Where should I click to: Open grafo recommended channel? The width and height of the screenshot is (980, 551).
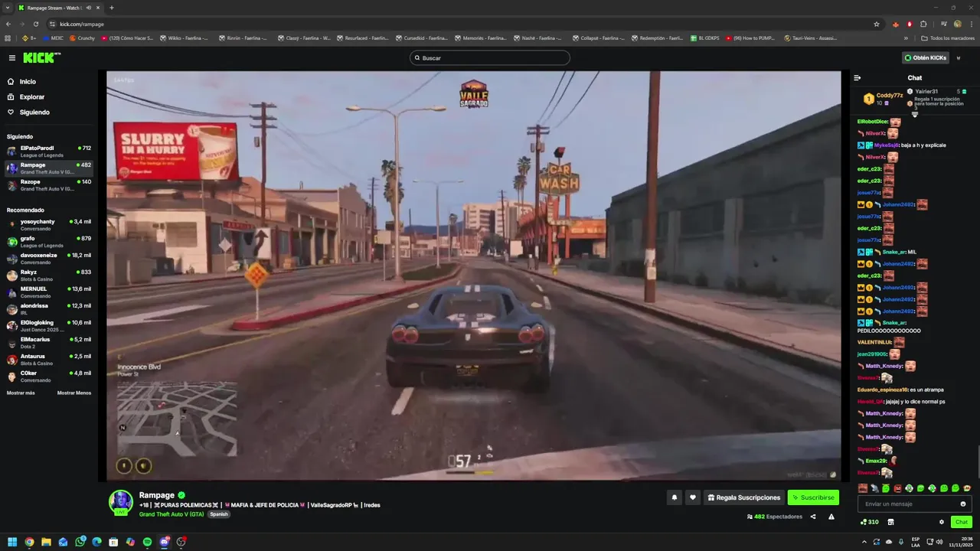pos(49,241)
